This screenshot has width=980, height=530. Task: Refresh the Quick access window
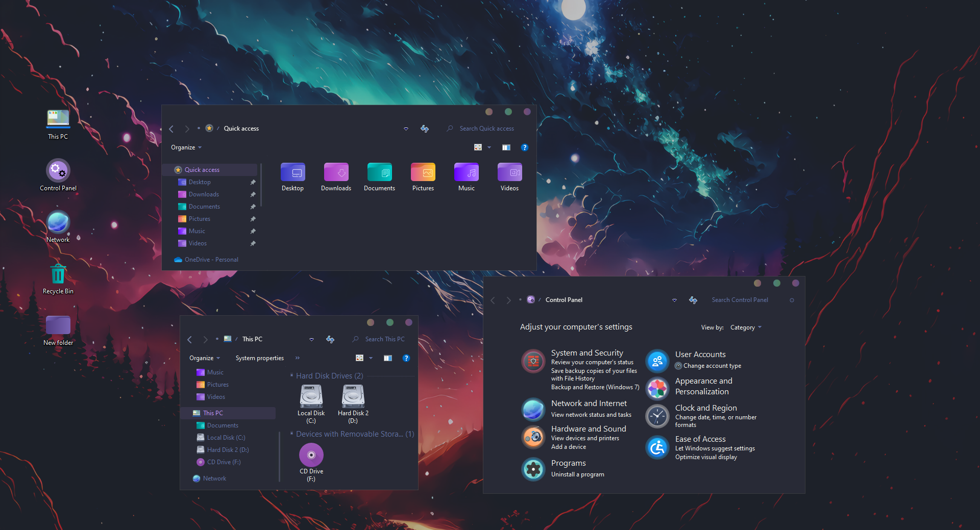[x=425, y=129]
